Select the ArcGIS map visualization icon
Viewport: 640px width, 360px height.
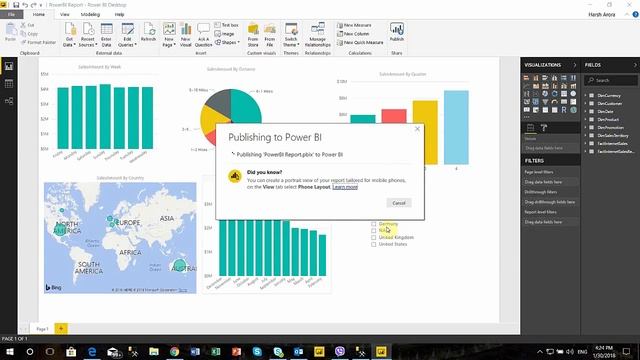(x=573, y=110)
